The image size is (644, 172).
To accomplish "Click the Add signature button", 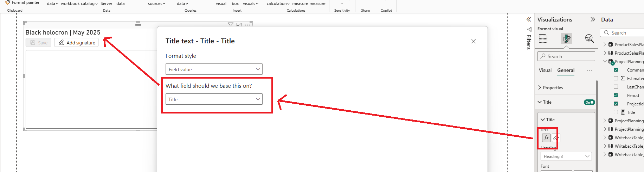I will [x=76, y=43].
